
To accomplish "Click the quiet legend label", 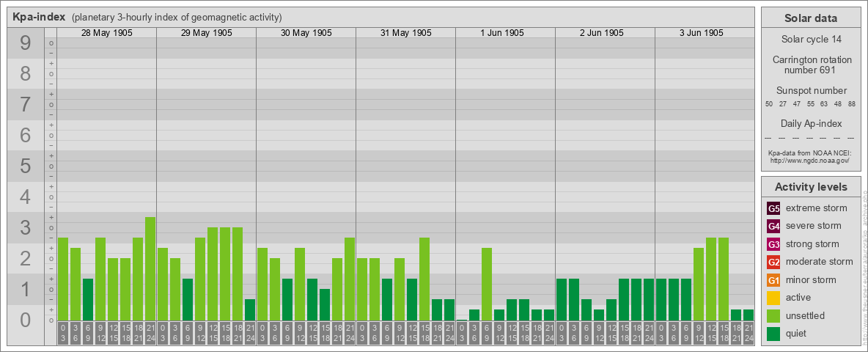I will tap(797, 333).
